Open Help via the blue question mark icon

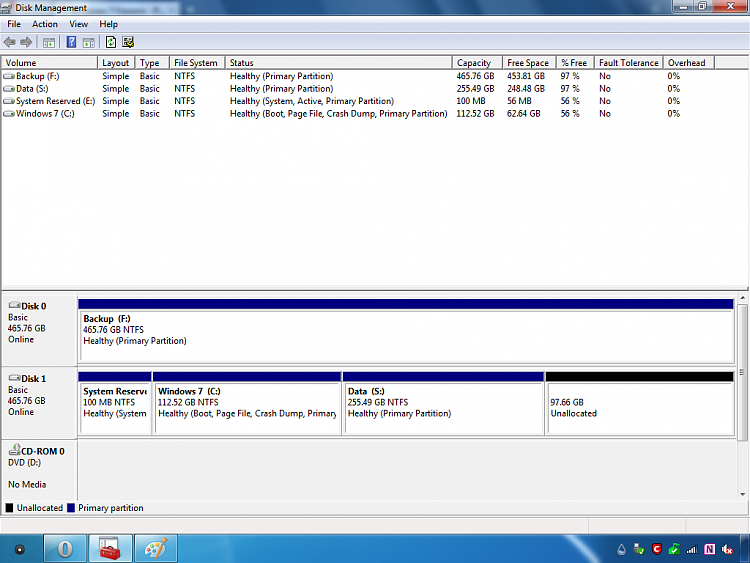click(x=71, y=43)
